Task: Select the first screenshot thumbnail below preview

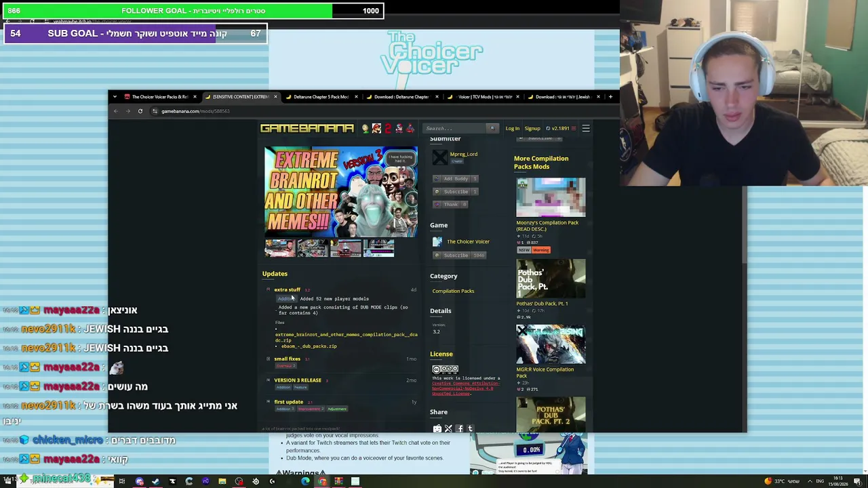Action: [x=280, y=249]
